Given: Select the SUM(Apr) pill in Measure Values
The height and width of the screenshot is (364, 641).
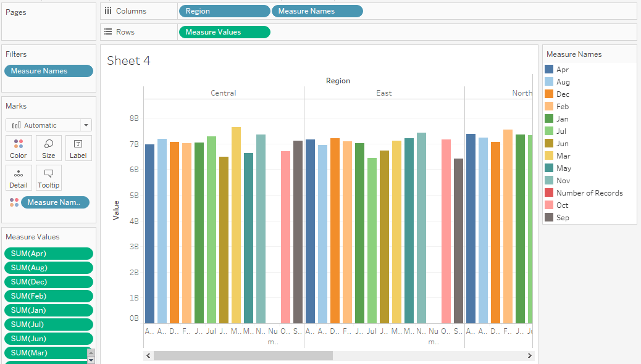Looking at the screenshot, I should [48, 253].
